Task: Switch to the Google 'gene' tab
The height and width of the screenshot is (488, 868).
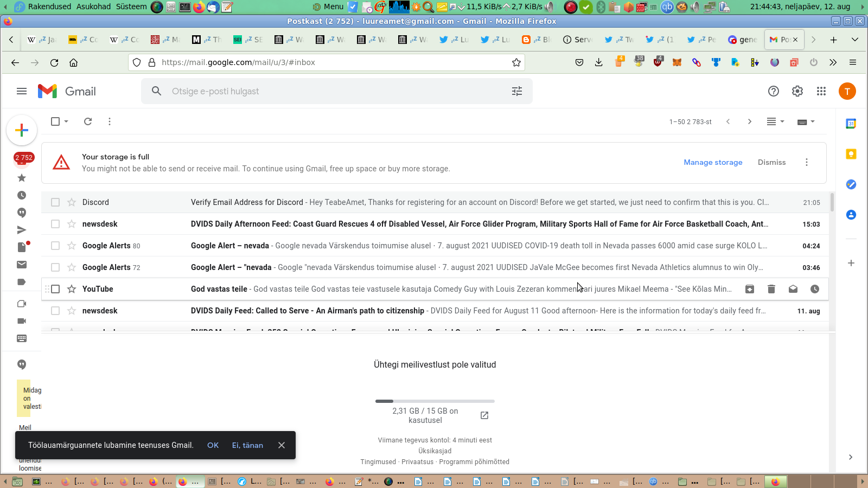Action: click(743, 40)
